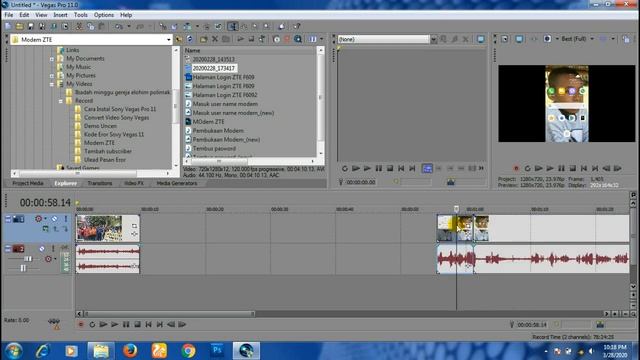This screenshot has height=360, width=640.
Task: Select 'MOdem ZTE' file in Explorer list
Action: [x=209, y=122]
